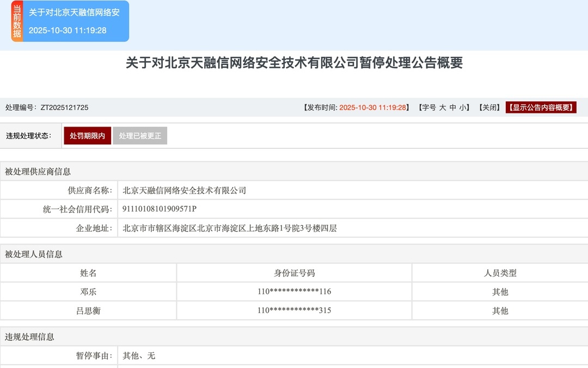The width and height of the screenshot is (588, 368).
Task: Set font size to 大
Action: click(x=443, y=108)
